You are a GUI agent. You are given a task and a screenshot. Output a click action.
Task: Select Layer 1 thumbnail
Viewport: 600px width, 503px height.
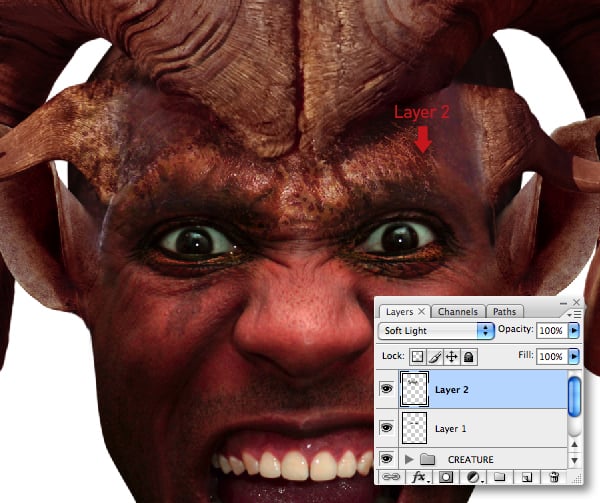tap(413, 428)
